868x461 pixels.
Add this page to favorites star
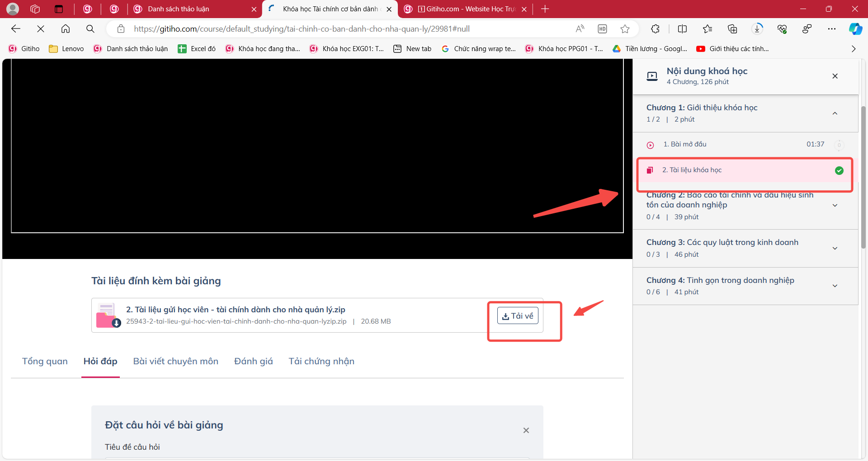pos(625,29)
